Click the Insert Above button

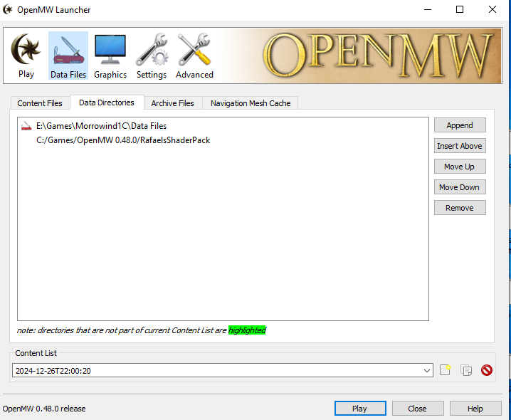click(460, 146)
